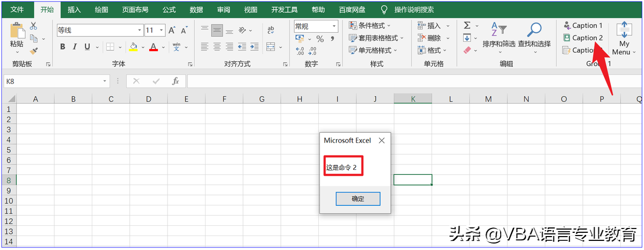
Task: Click the AutoSum sigma icon
Action: click(x=467, y=25)
